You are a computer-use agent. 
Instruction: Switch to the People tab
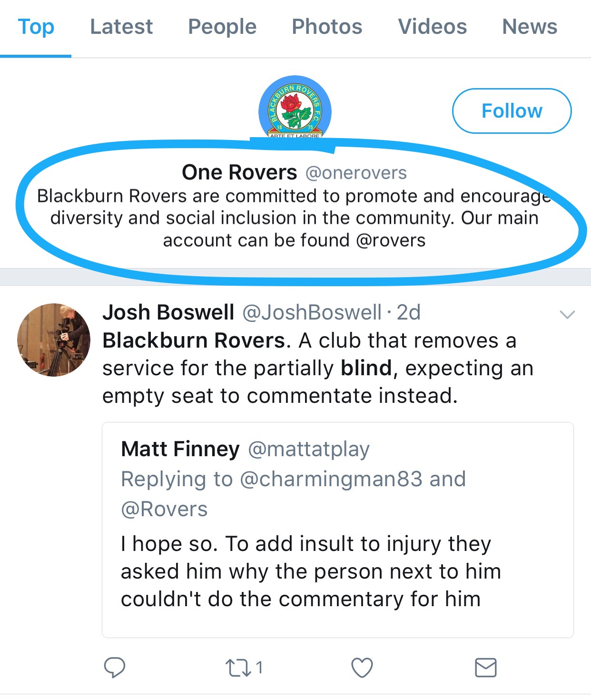(222, 27)
